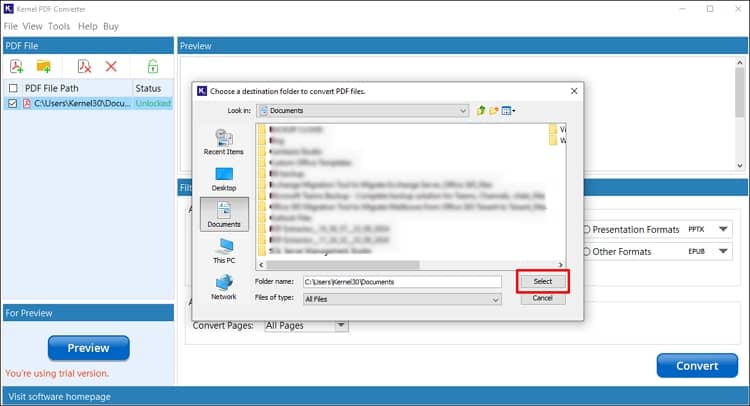
Task: Click the Preview pane scroll down arrow
Action: tap(740, 166)
